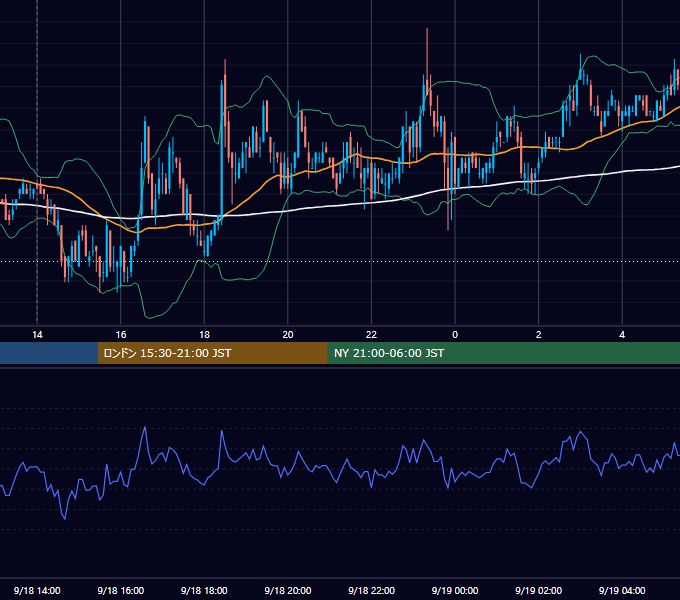Viewport: 680px width, 600px height.
Task: Click the 9/18 18:00 time label
Action: 204,590
